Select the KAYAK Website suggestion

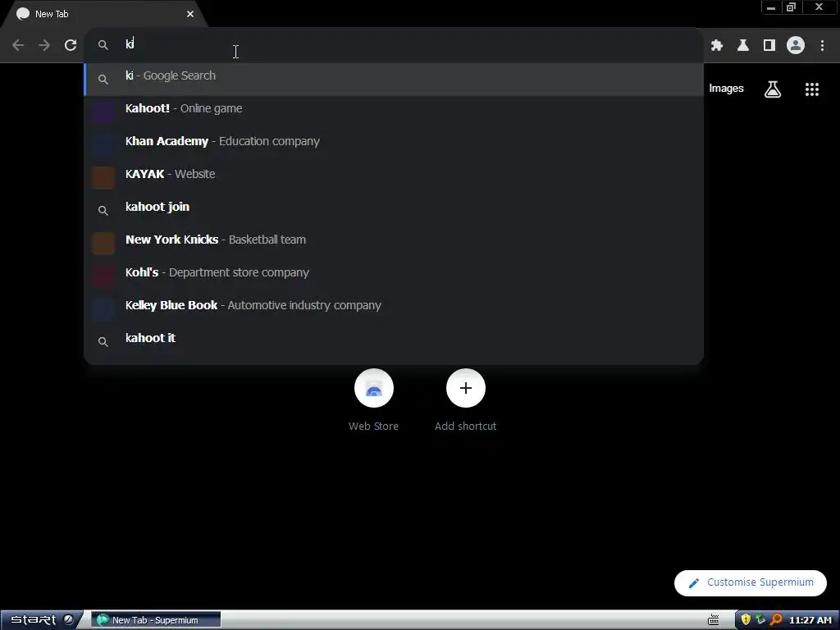point(394,177)
